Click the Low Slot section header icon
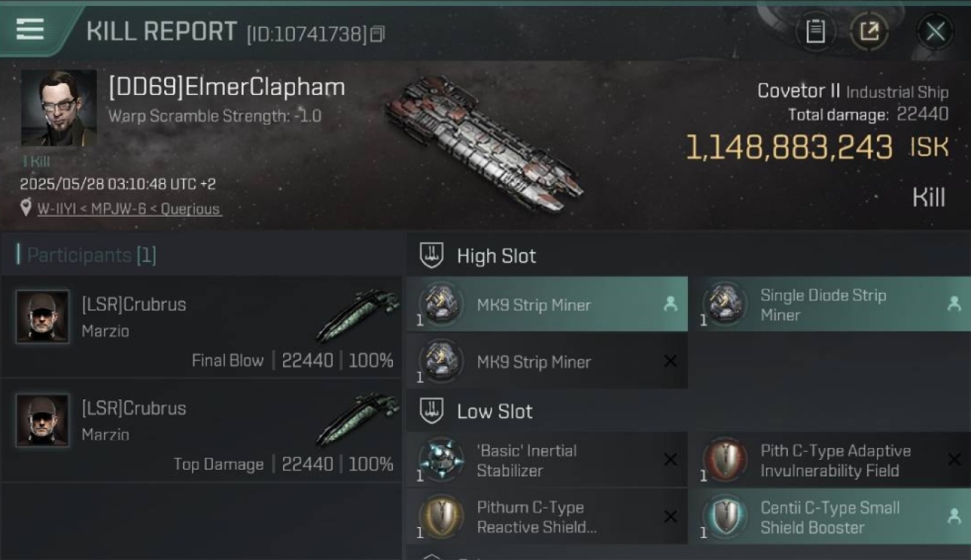The width and height of the screenshot is (971, 560). tap(432, 411)
